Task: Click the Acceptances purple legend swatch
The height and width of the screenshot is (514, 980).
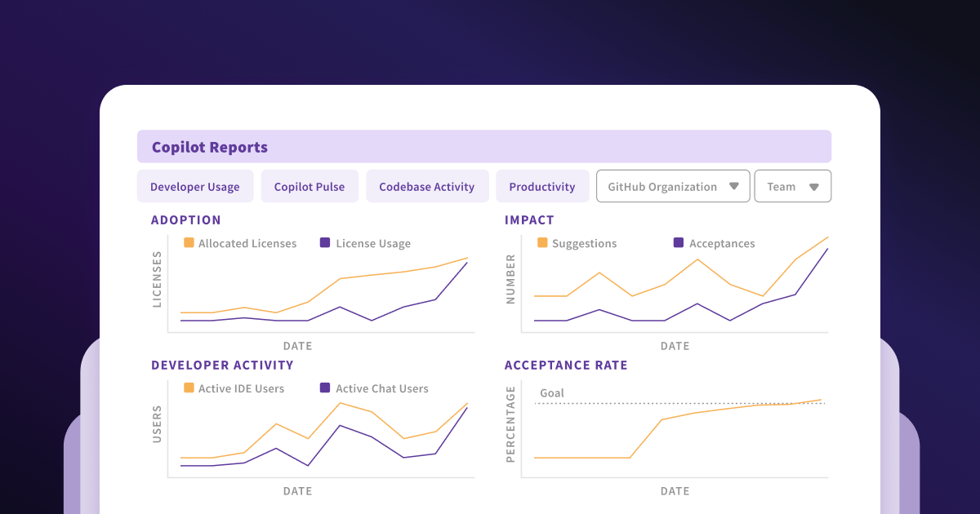Action: point(679,243)
